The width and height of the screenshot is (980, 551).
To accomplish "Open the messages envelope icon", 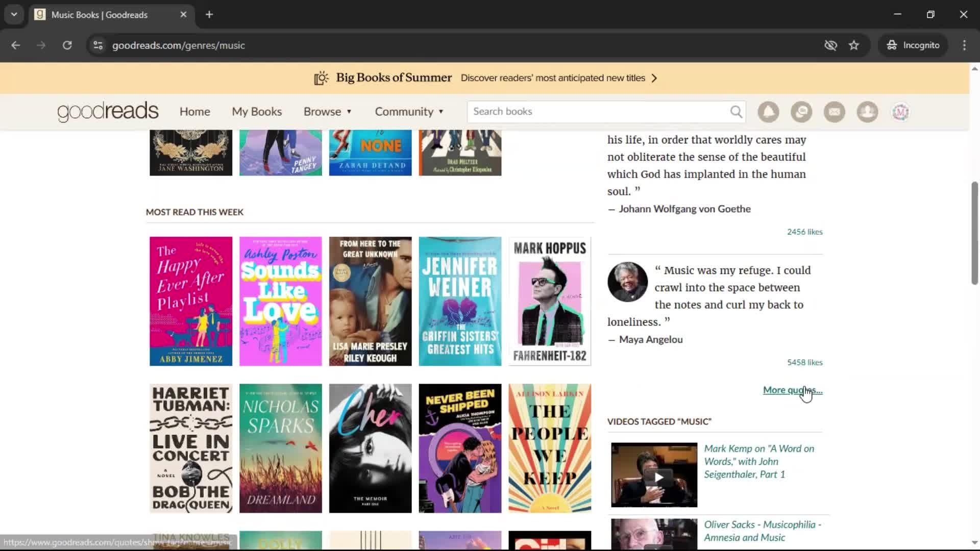I will click(835, 112).
